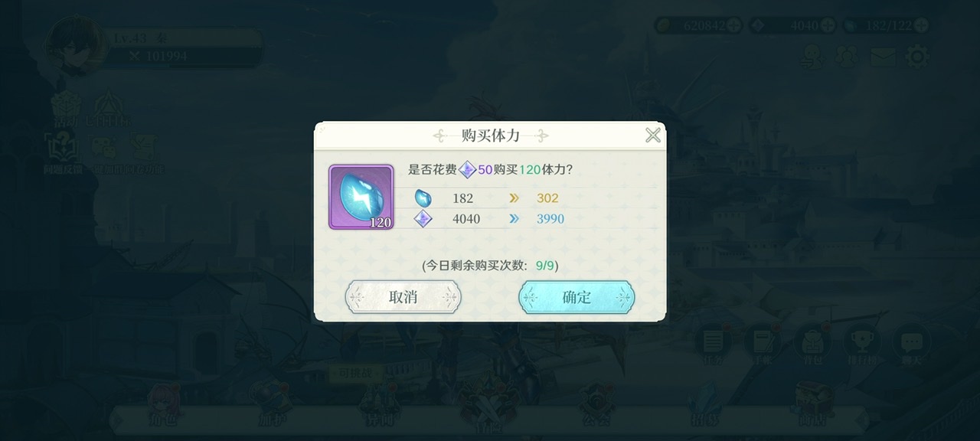Open player avatar profile portrait
980x441 pixels.
[77, 46]
